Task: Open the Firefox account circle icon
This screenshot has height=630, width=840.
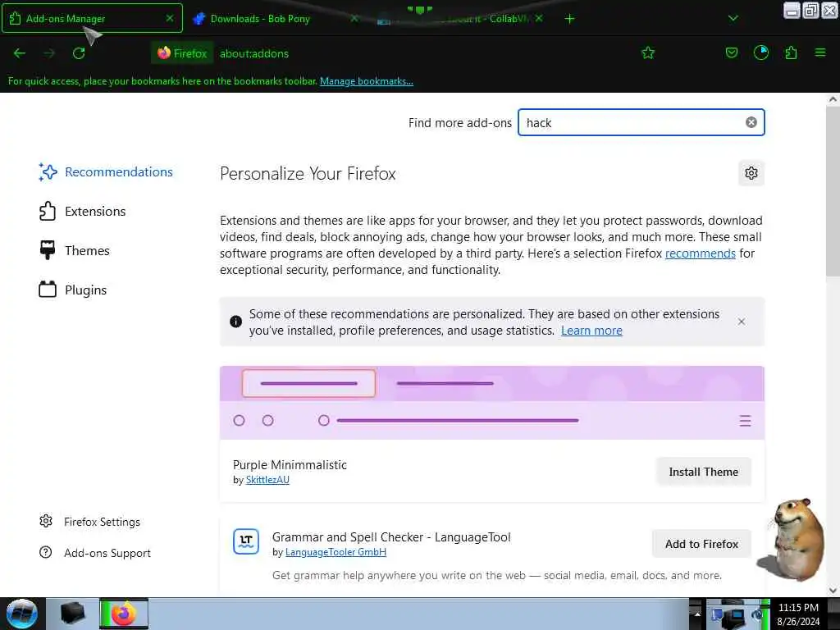Action: [760, 52]
